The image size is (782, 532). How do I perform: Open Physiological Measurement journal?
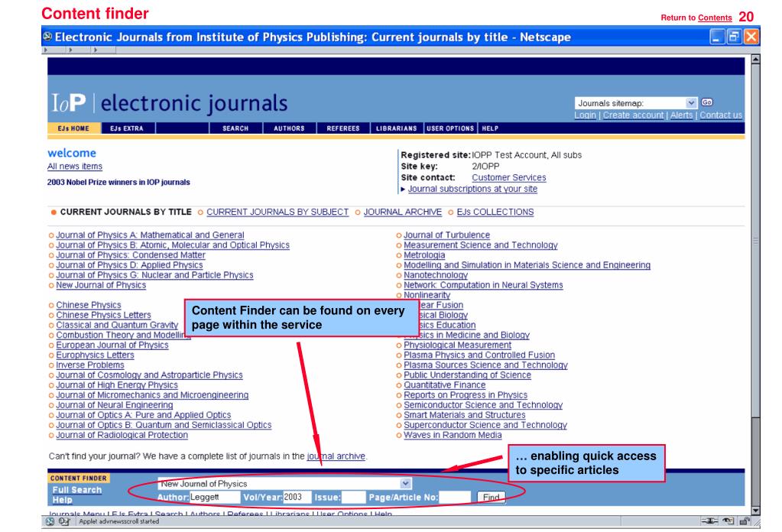pyautogui.click(x=457, y=345)
